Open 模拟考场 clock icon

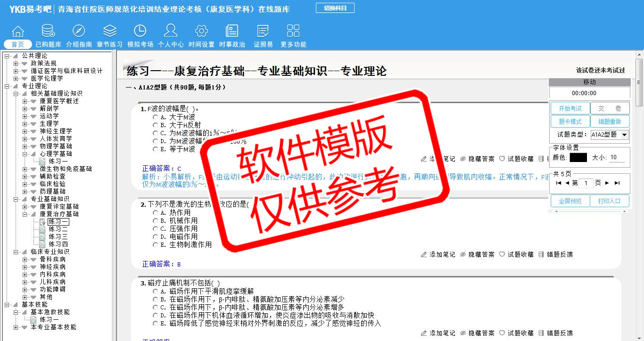140,31
